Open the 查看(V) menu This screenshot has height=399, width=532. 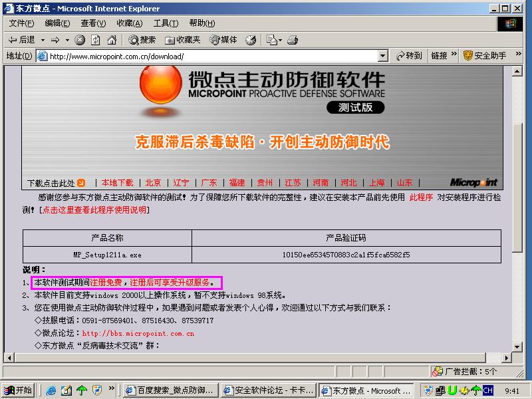[93, 23]
